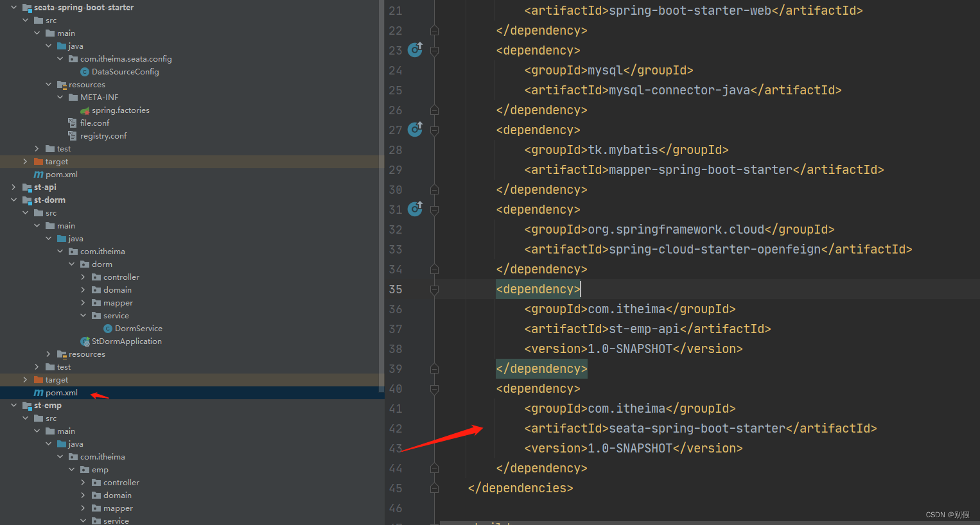Open the DormService class
Viewport: 980px width, 525px height.
tap(138, 329)
